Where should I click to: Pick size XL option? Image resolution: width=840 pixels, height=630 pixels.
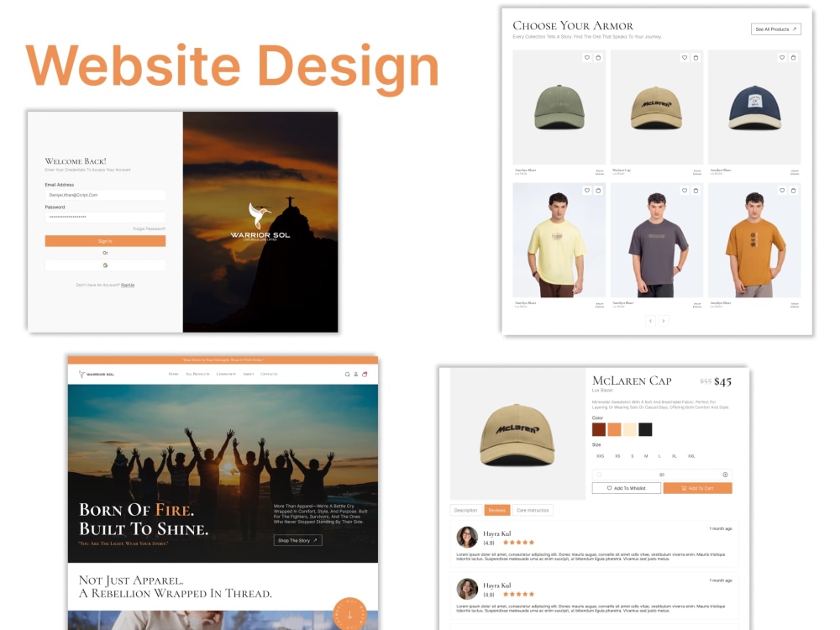point(674,456)
